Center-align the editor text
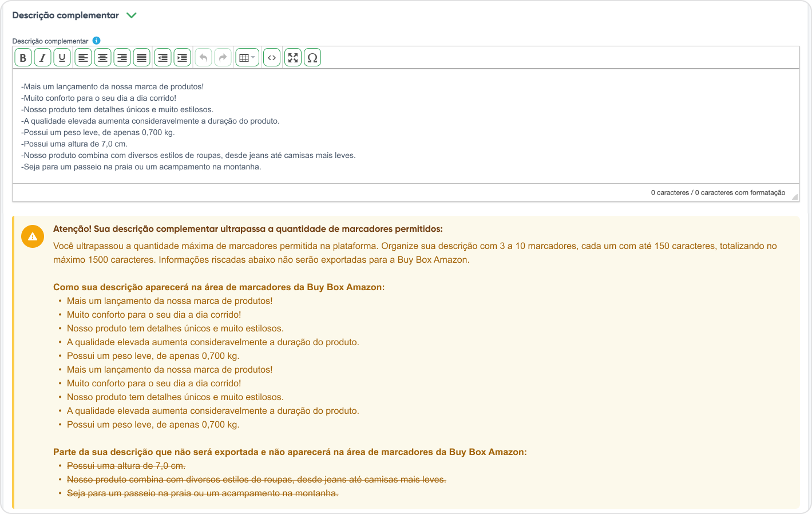 102,58
